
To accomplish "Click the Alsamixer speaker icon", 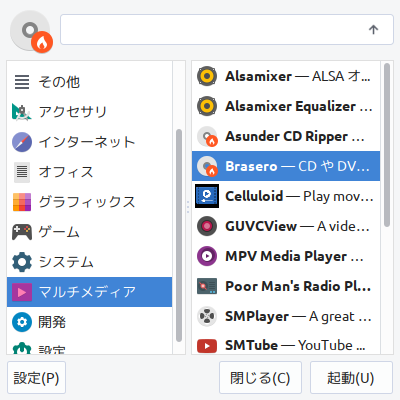I will [x=207, y=76].
